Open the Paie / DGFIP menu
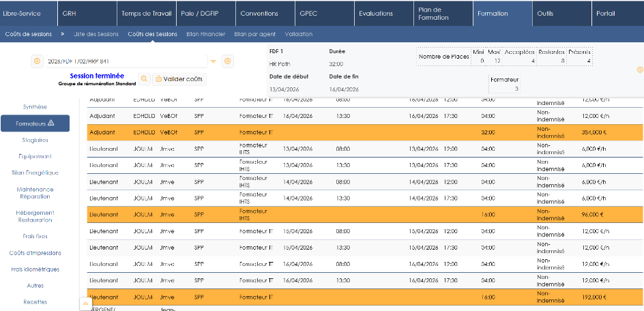Image resolution: width=644 pixels, height=311 pixels. [x=206, y=13]
